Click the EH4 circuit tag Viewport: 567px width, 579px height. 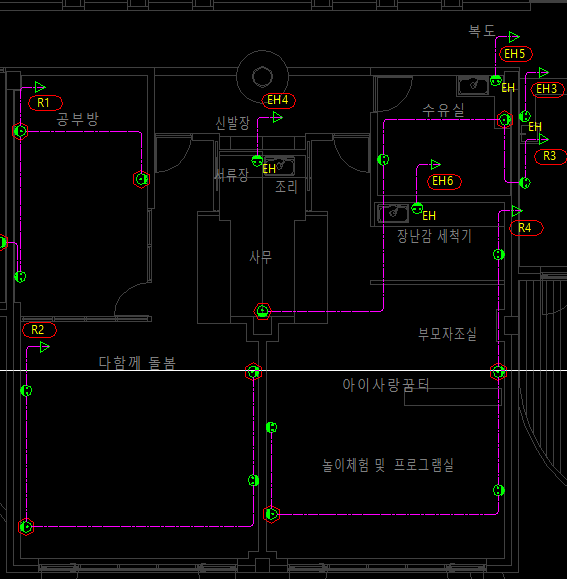(x=278, y=100)
